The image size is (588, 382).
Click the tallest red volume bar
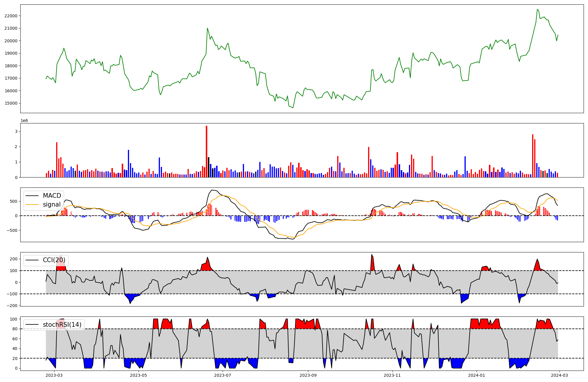tap(207, 151)
